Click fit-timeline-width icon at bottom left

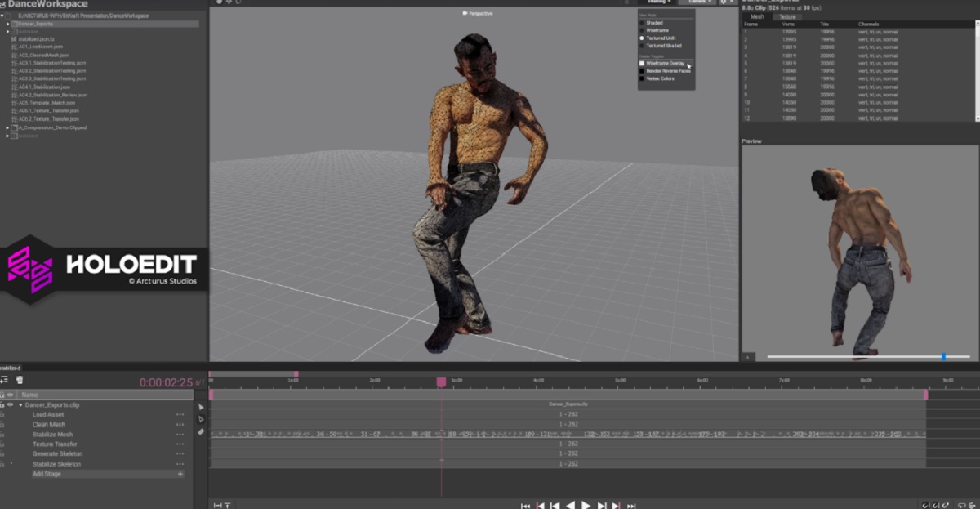(x=218, y=506)
